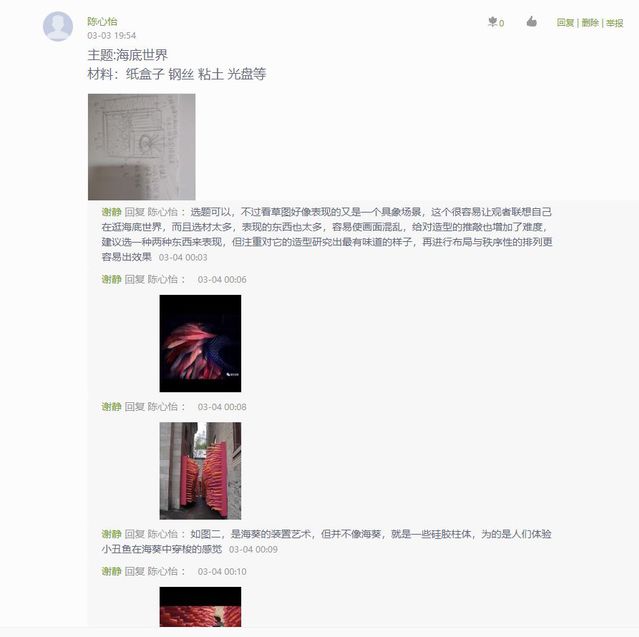Click the gray default user avatar
This screenshot has width=639, height=637.
click(58, 26)
